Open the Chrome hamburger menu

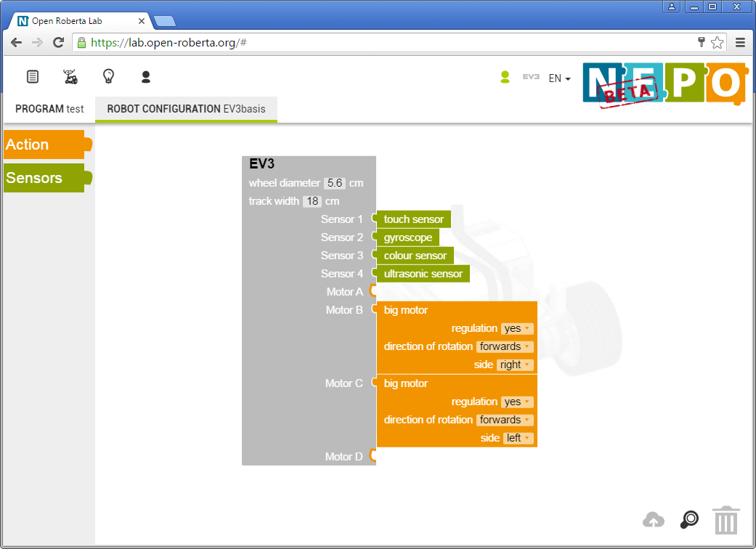(741, 42)
